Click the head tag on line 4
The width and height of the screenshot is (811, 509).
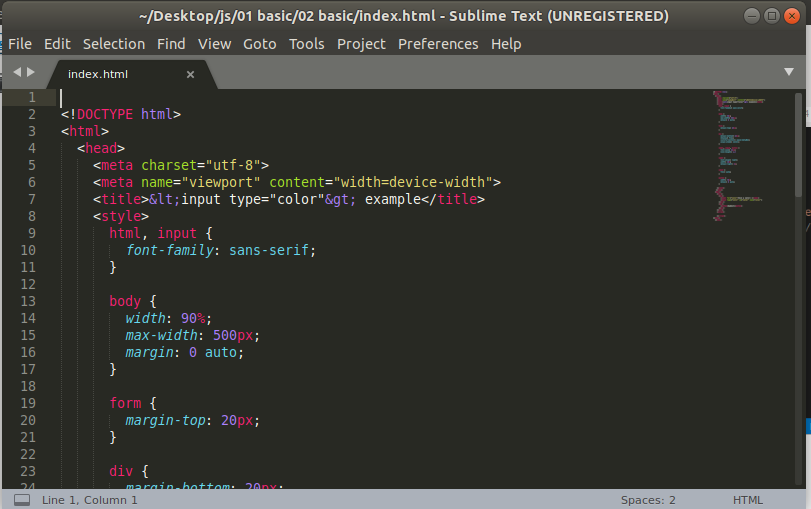tap(101, 148)
